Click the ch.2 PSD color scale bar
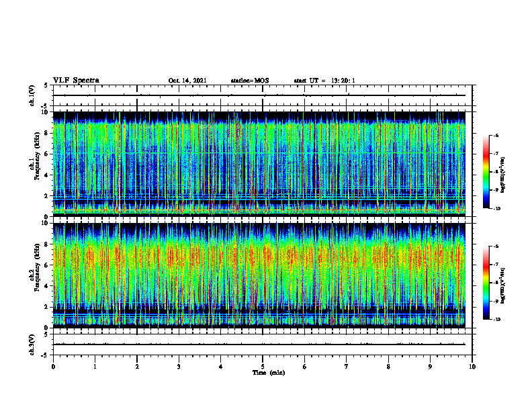This screenshot has height=411, width=532. click(x=486, y=283)
